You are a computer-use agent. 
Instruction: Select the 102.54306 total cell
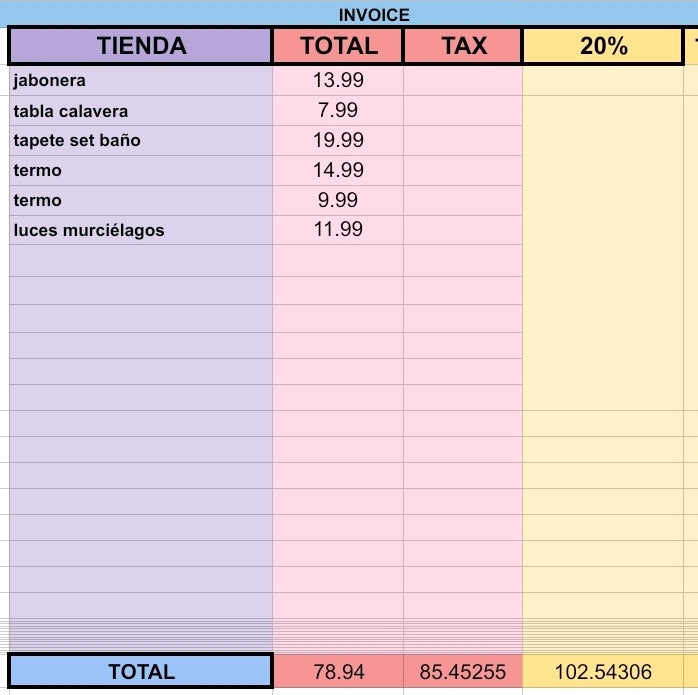point(603,671)
